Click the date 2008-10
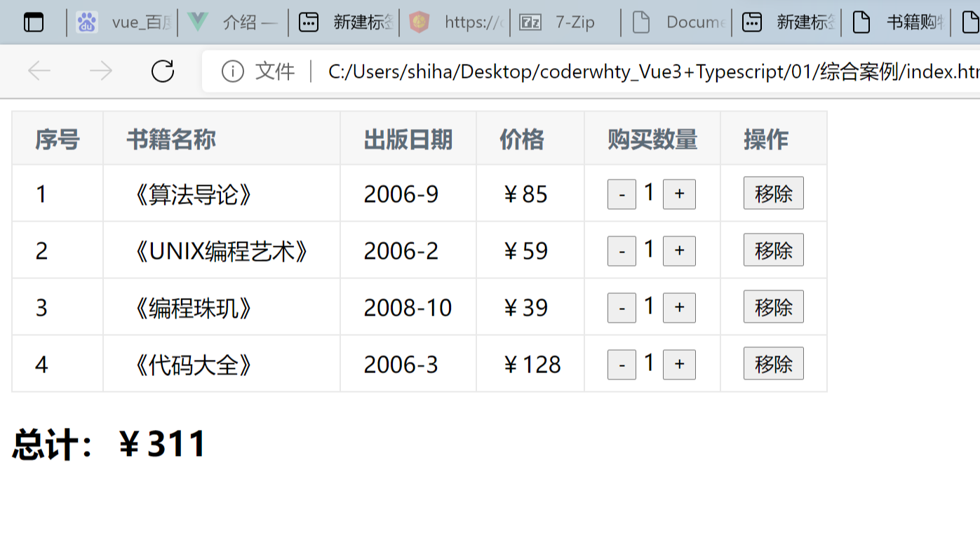980x552 pixels. (x=408, y=308)
